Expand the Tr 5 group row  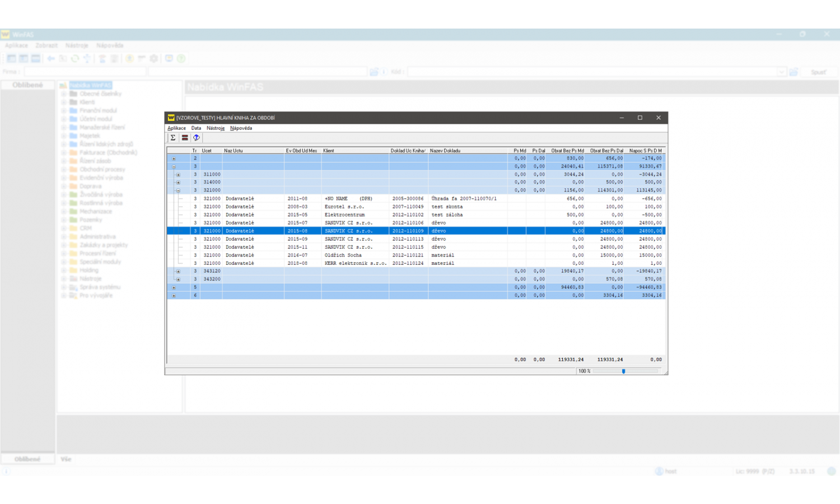click(174, 287)
